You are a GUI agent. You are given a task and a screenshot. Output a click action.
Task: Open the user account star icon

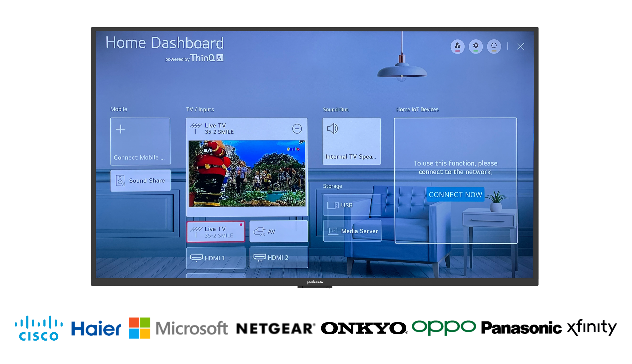(458, 46)
